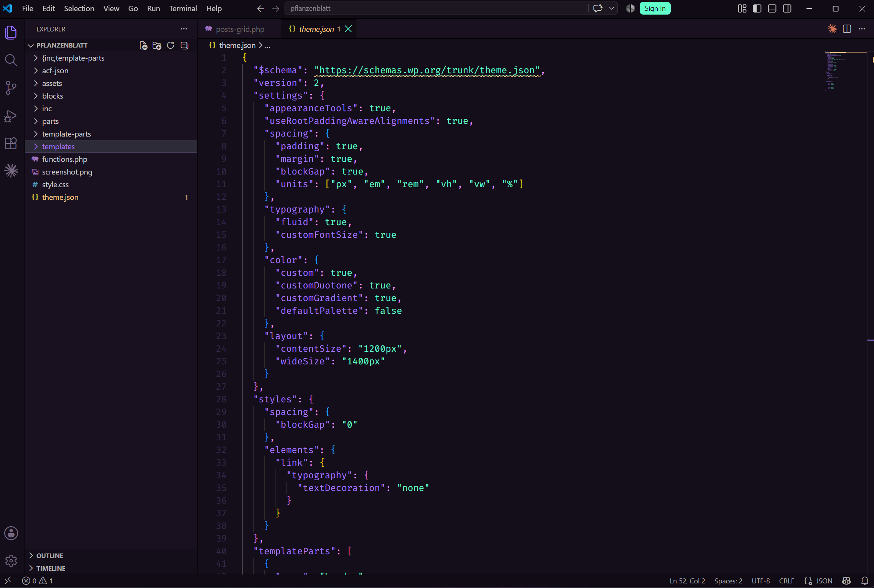Expand the assets folder
Screen dimensions: 874x588
tap(111, 83)
